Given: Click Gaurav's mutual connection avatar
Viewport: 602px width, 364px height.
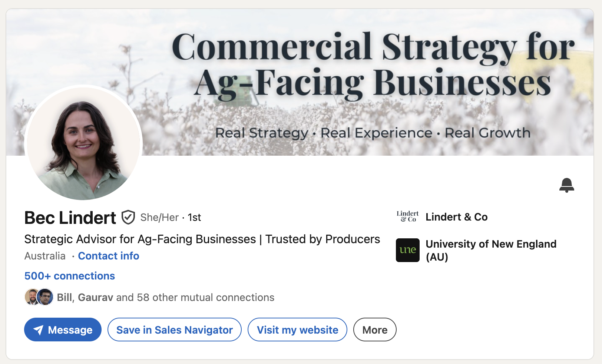Looking at the screenshot, I should pos(45,297).
